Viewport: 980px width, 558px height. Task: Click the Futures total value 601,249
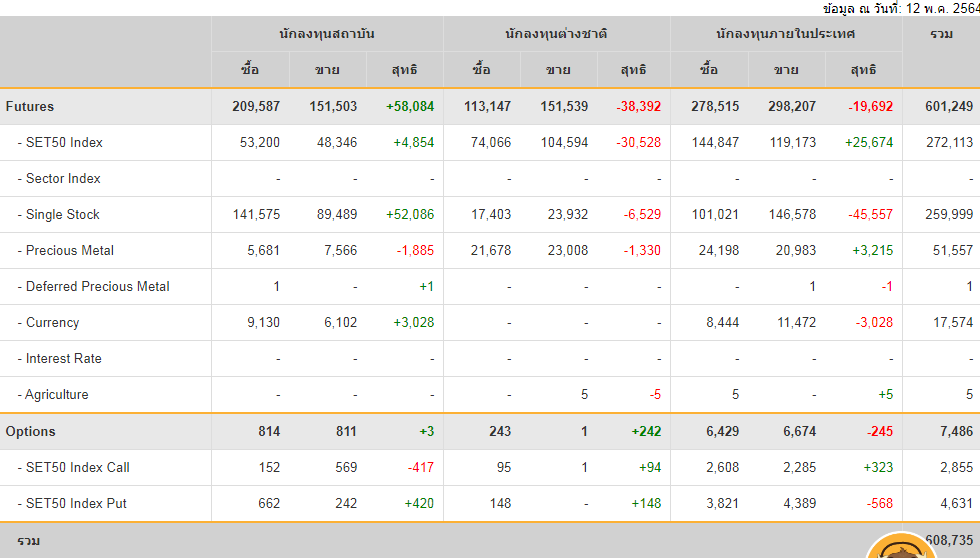coord(949,106)
